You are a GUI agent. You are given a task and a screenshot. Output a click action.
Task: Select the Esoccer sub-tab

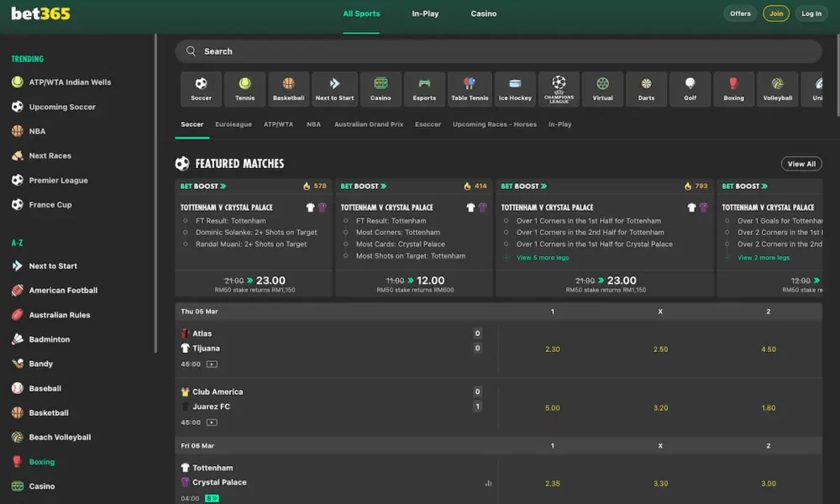click(x=428, y=124)
